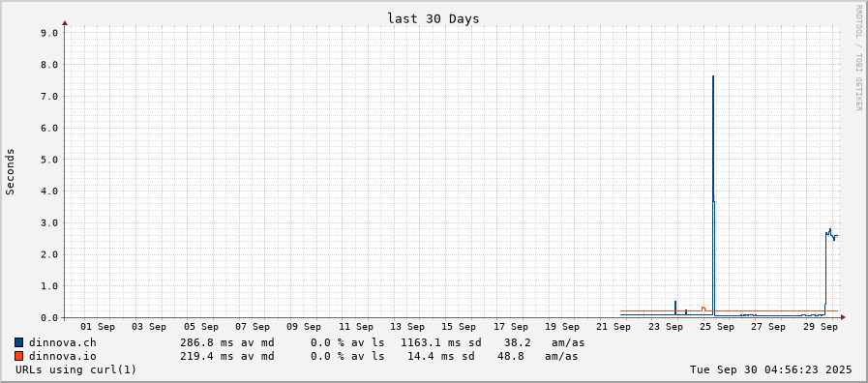Click the '5.0' y-axis label

tap(49, 160)
